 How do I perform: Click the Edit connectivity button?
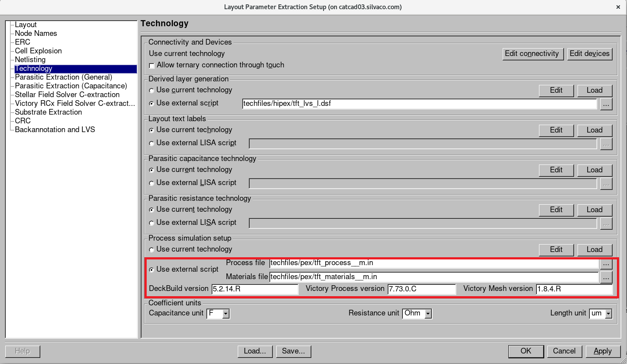coord(532,54)
